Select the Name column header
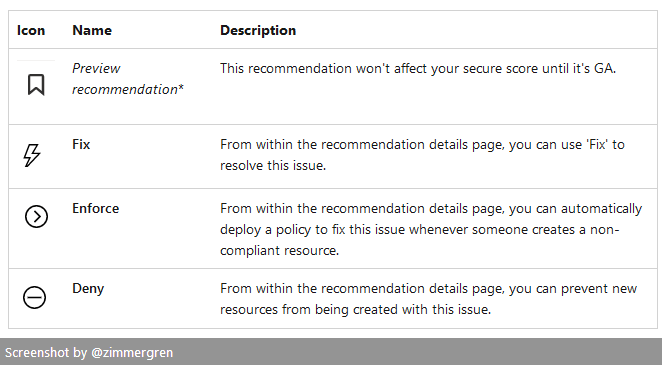Viewport: 662px width, 365px height. pyautogui.click(x=92, y=30)
